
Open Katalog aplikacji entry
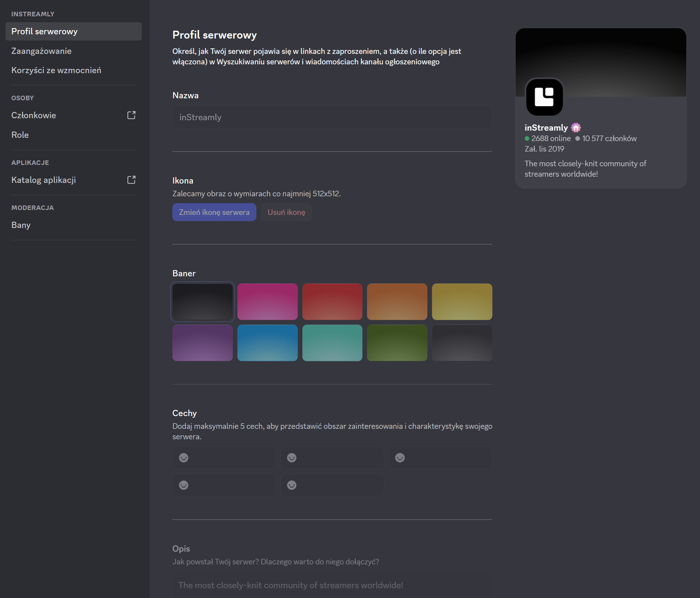[73, 180]
